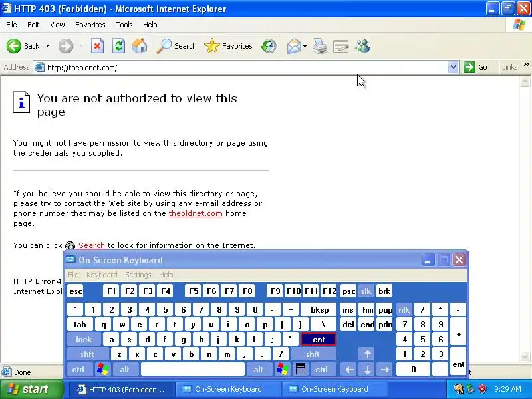Image resolution: width=532 pixels, height=399 pixels.
Task: Click the spacebar key
Action: tap(193, 370)
